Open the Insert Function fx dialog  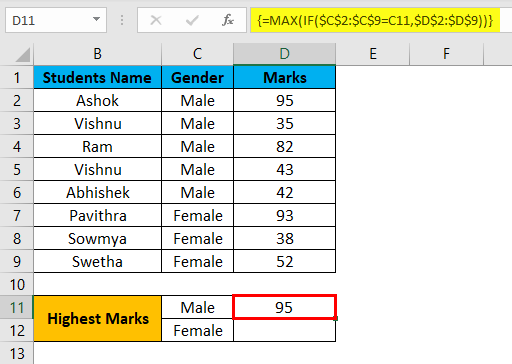(228, 20)
